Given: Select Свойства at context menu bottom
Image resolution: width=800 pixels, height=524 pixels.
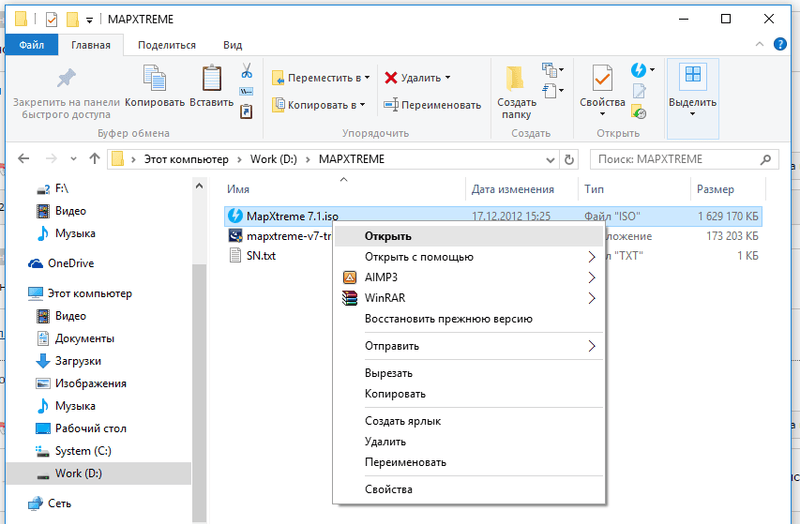Looking at the screenshot, I should click(x=388, y=489).
